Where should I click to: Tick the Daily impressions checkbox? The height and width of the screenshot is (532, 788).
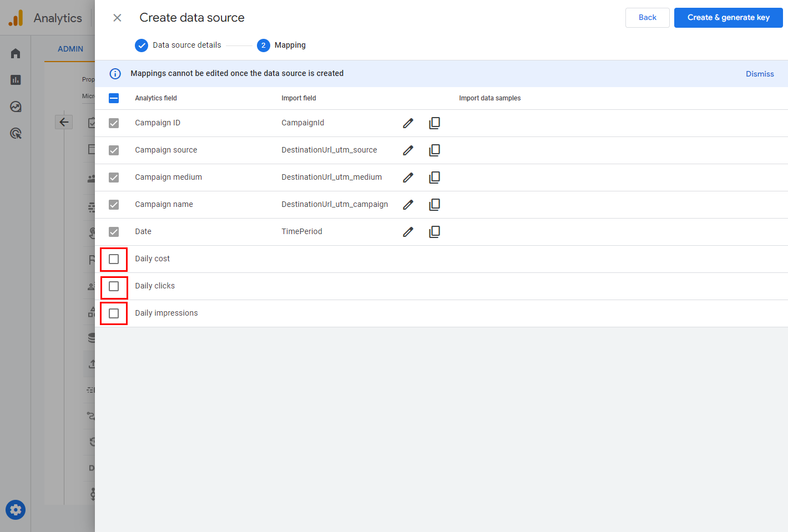(114, 313)
